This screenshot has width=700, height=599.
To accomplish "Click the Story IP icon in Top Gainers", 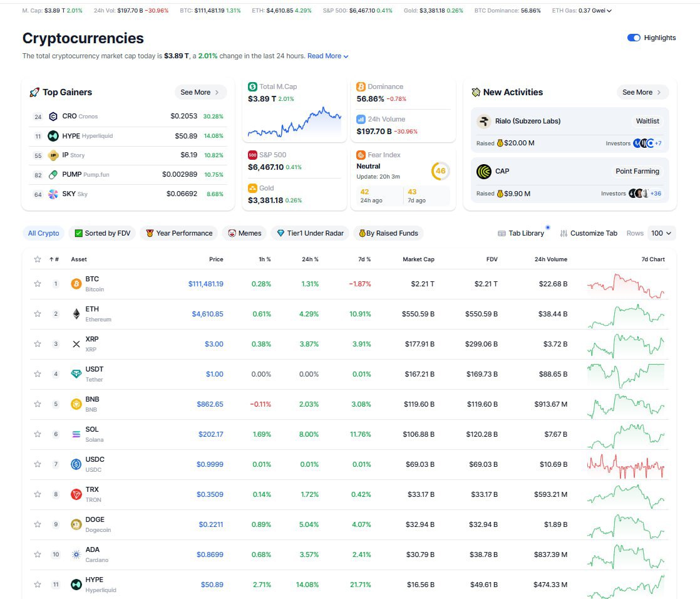I will [53, 155].
